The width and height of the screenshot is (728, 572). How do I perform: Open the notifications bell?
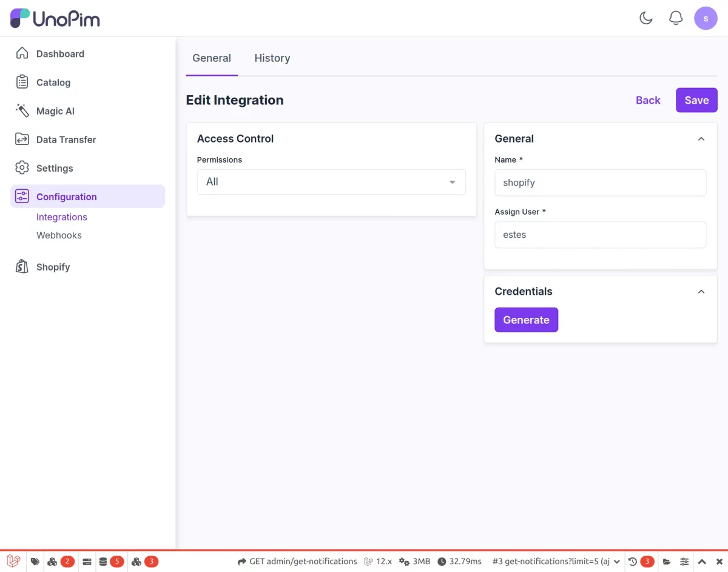tap(676, 18)
